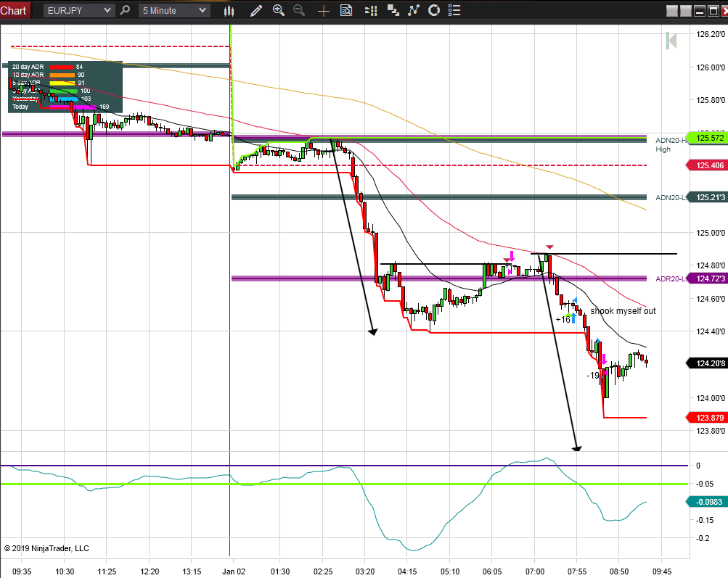Click the '+16' trade label
The height and width of the screenshot is (578, 728).
(563, 319)
